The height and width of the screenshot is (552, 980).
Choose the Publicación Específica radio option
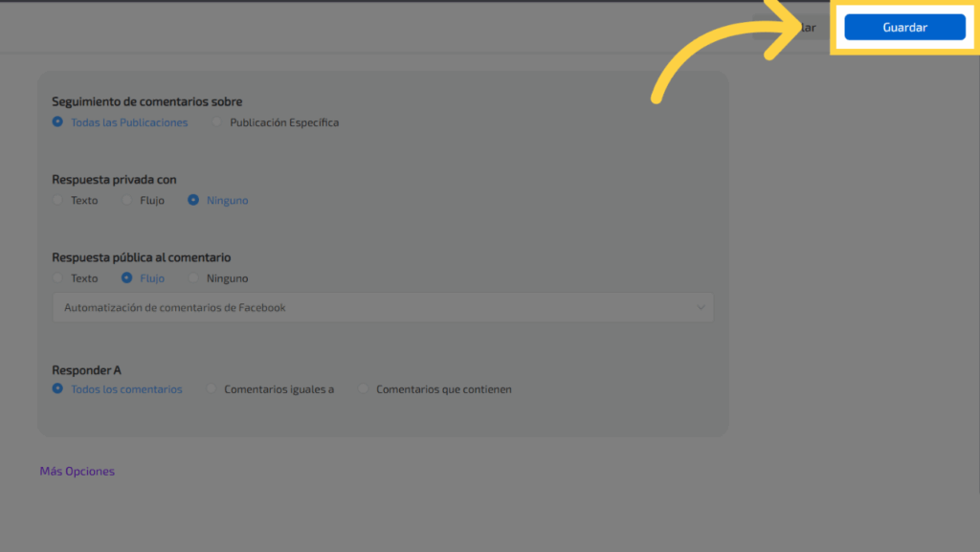click(217, 122)
